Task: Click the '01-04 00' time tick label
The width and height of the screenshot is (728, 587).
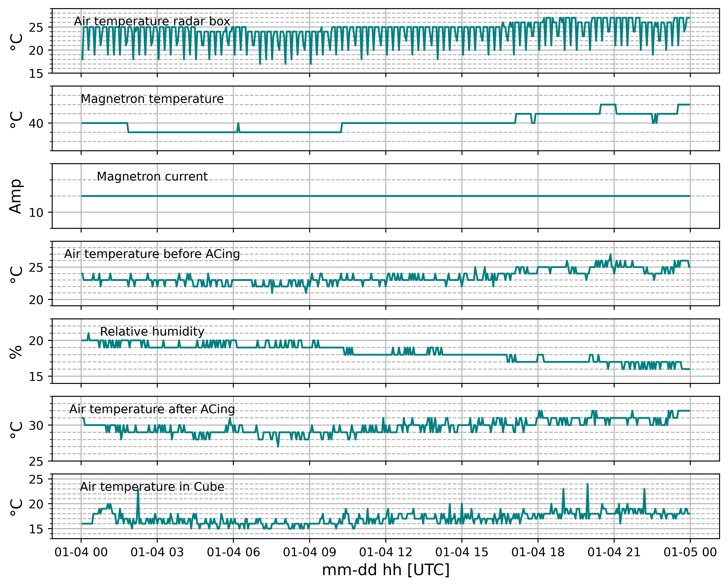Action: [81, 552]
